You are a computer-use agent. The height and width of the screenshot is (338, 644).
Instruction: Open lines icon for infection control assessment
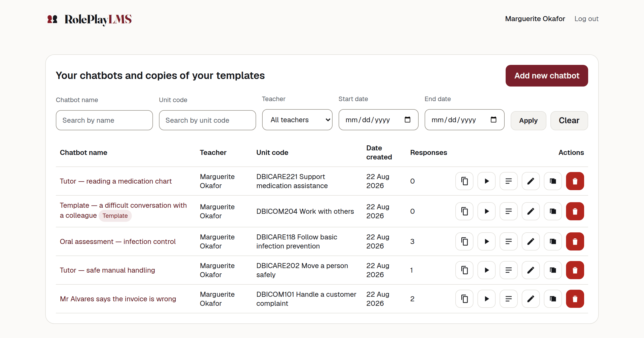click(x=509, y=241)
